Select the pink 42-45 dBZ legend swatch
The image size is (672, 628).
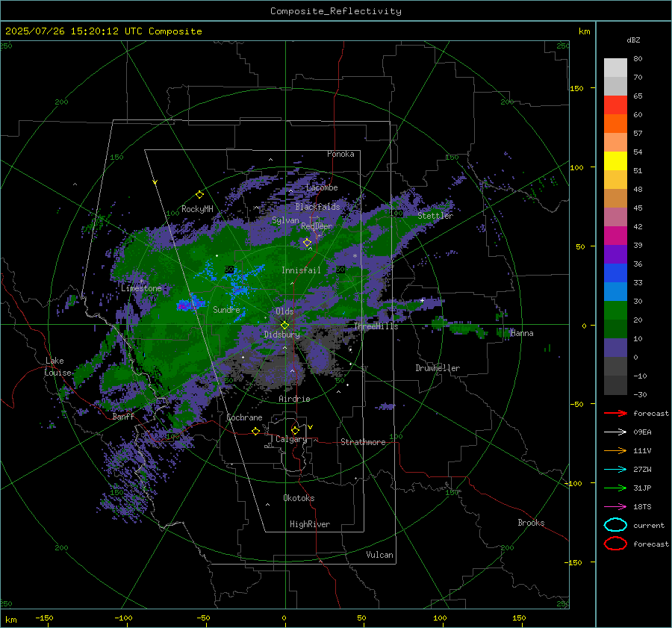click(x=615, y=217)
